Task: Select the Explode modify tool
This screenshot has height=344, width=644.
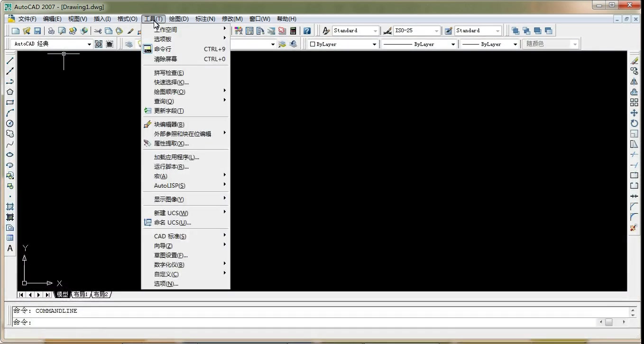Action: 634,227
